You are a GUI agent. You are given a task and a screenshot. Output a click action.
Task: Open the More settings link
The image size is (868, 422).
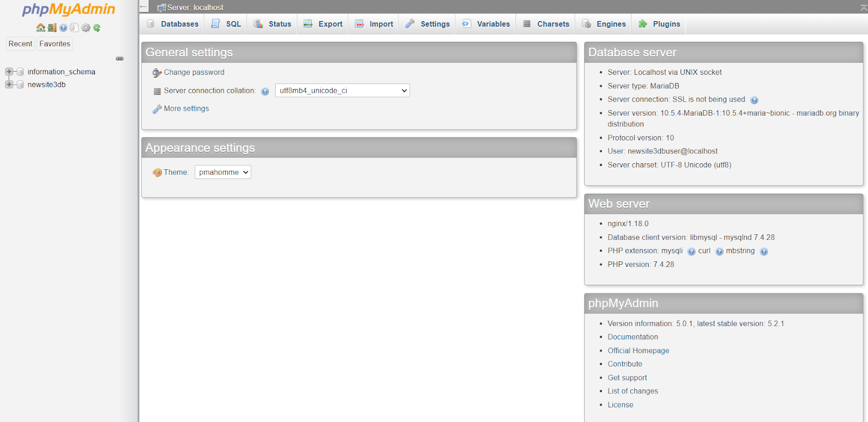(x=186, y=108)
